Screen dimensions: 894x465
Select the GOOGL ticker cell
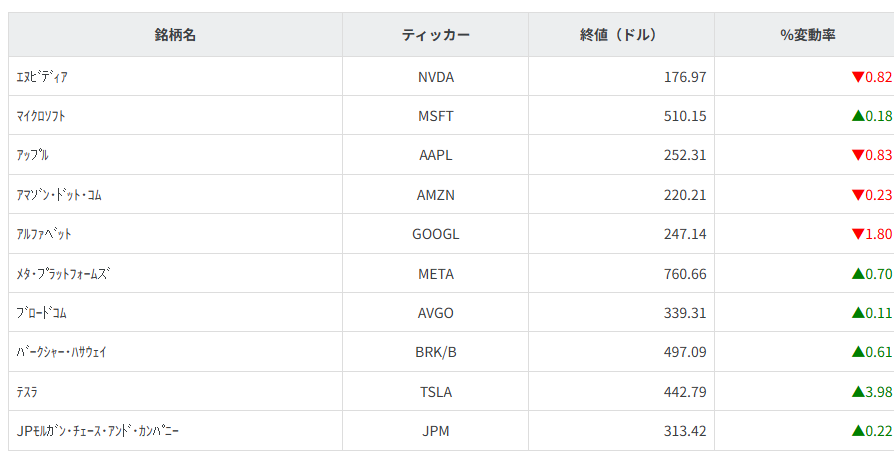435,234
